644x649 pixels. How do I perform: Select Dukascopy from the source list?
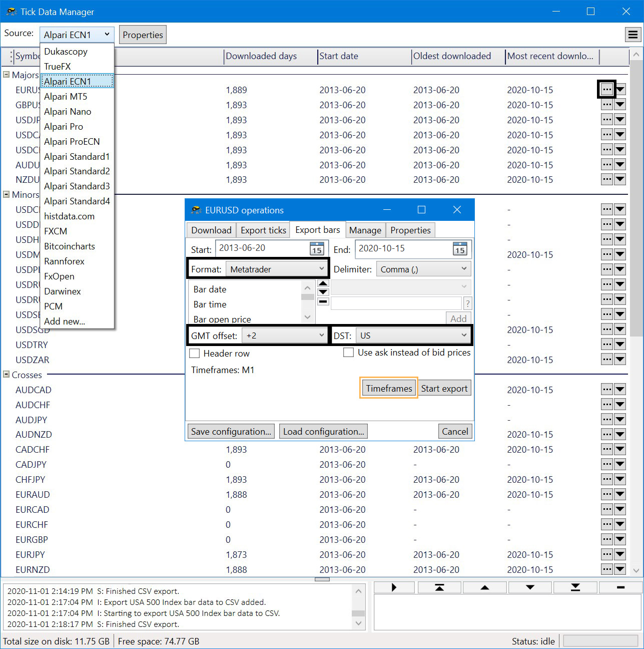[78, 52]
